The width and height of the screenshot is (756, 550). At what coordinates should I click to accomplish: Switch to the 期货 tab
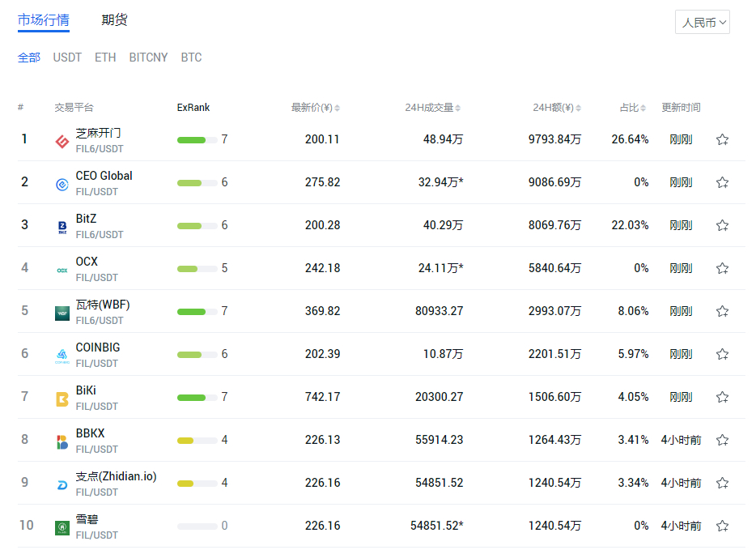click(114, 19)
